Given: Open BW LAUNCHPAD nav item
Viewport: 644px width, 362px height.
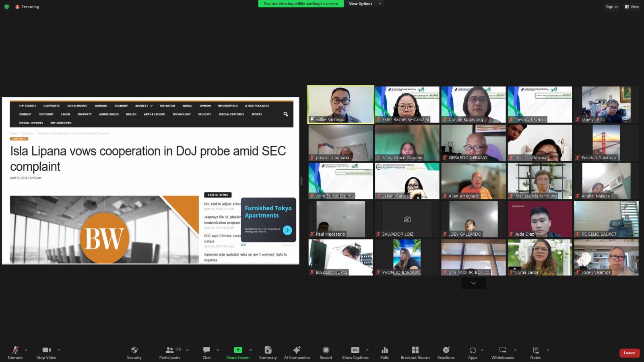Looking at the screenshot, I should click(61, 123).
